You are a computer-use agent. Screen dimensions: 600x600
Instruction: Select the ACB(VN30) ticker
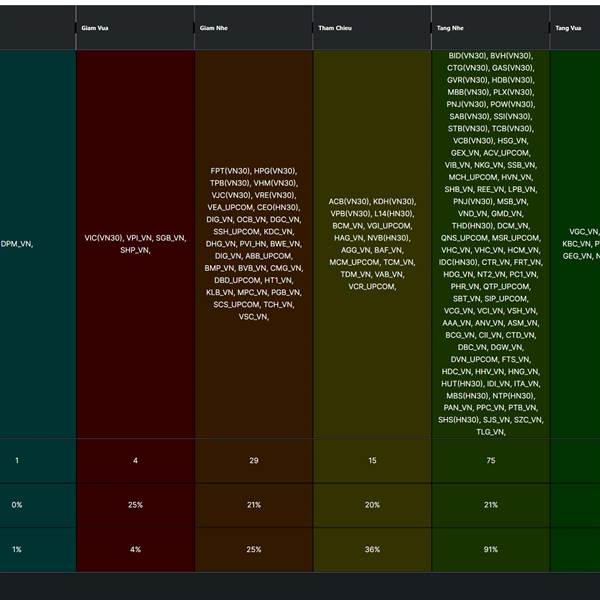coord(349,201)
